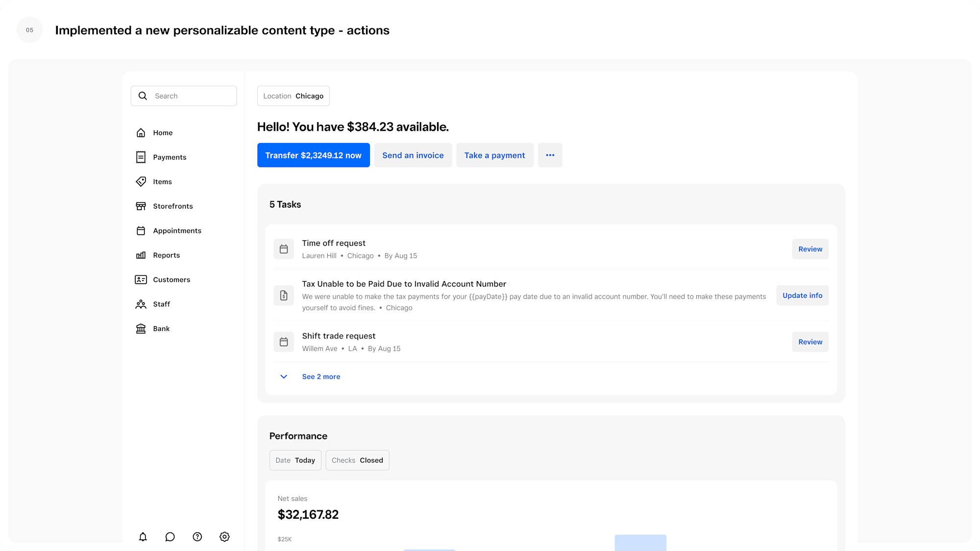Open Staff in the sidebar
This screenshot has height=551, width=980.
[161, 304]
